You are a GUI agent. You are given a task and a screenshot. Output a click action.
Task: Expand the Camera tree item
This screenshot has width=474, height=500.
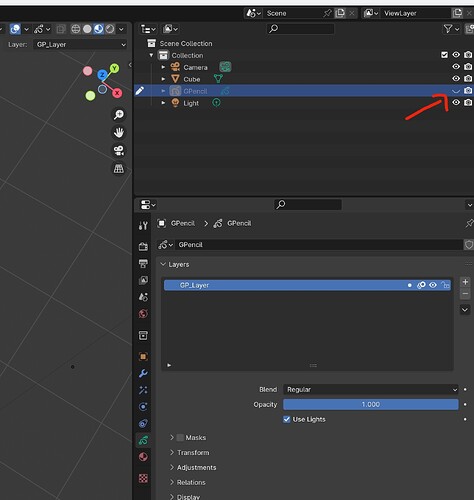(163, 67)
